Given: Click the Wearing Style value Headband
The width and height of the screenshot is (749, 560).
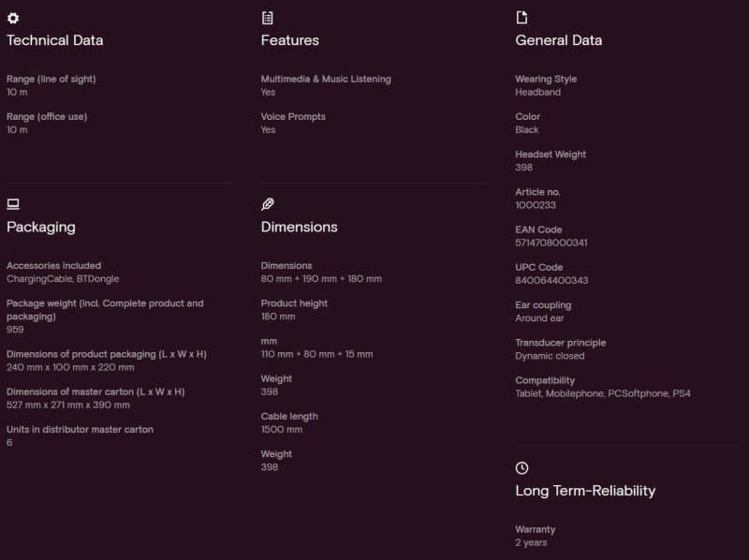Looking at the screenshot, I should click(537, 92).
